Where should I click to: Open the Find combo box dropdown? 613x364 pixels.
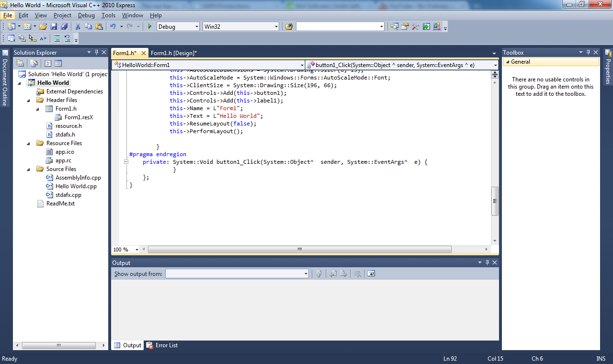(381, 27)
